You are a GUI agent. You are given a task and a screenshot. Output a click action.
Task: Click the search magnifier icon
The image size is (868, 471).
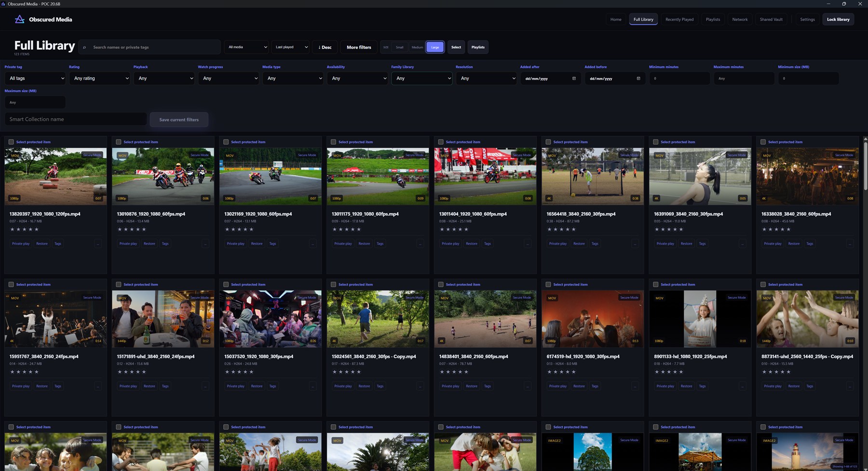click(84, 47)
